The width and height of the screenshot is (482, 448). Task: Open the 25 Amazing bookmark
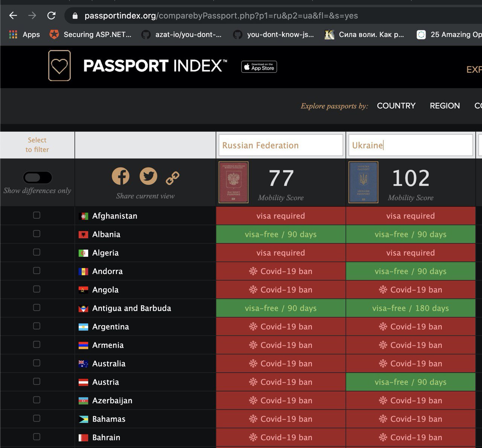(449, 35)
